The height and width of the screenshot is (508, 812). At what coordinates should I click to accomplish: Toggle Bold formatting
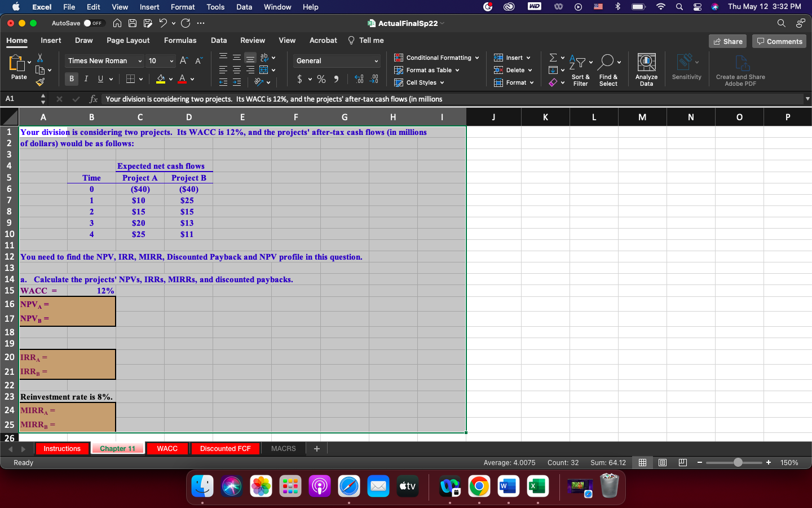pos(72,79)
